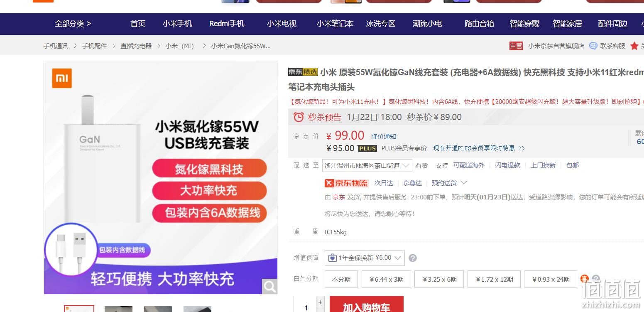Viewport: 644px width, 312px height.
Task: Click the quantity input field
Action: click(305, 304)
